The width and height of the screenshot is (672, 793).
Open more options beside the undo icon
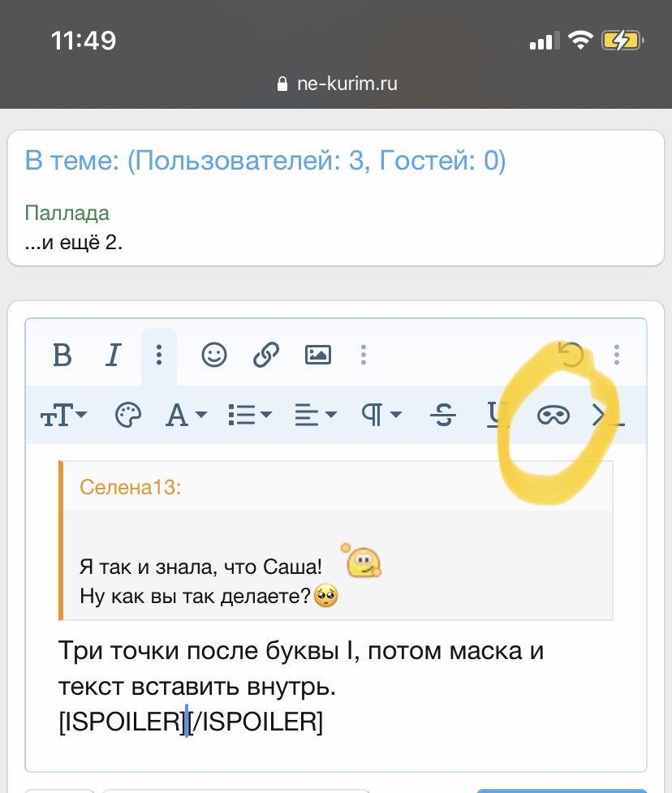click(x=616, y=355)
